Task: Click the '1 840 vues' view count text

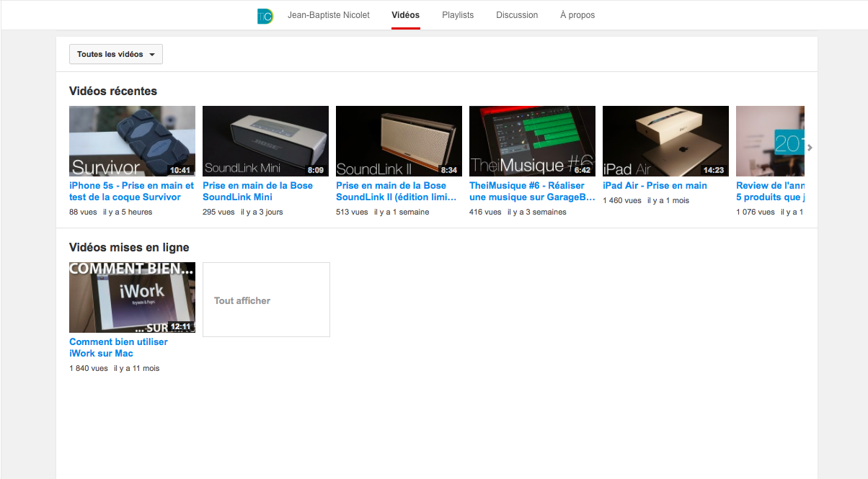Action: click(89, 368)
